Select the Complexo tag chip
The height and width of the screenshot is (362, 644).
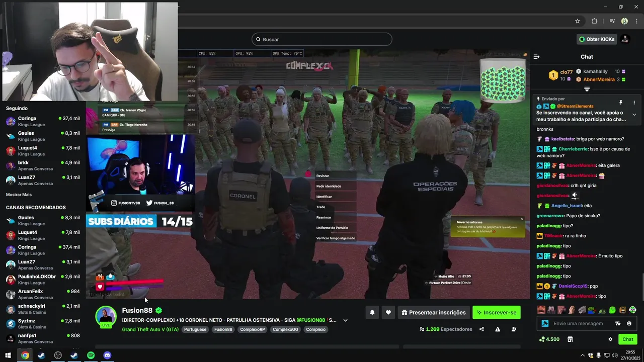(x=316, y=329)
